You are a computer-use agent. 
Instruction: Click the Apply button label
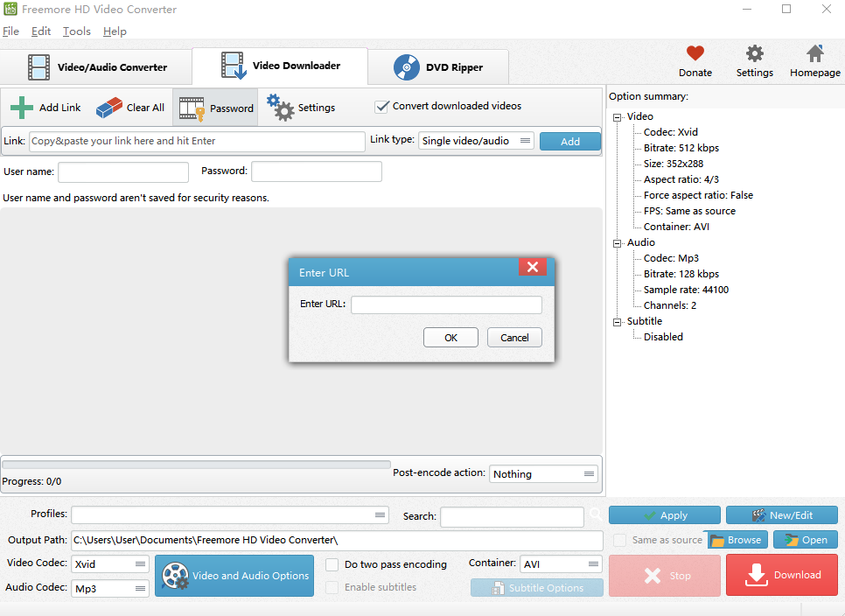(x=674, y=515)
